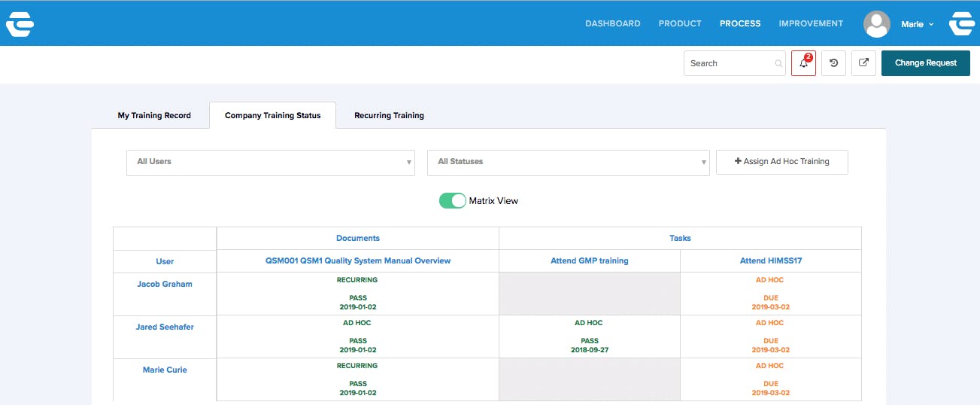Open the All Statuses dropdown
Screen dimensions: 980x405
pyautogui.click(x=568, y=162)
